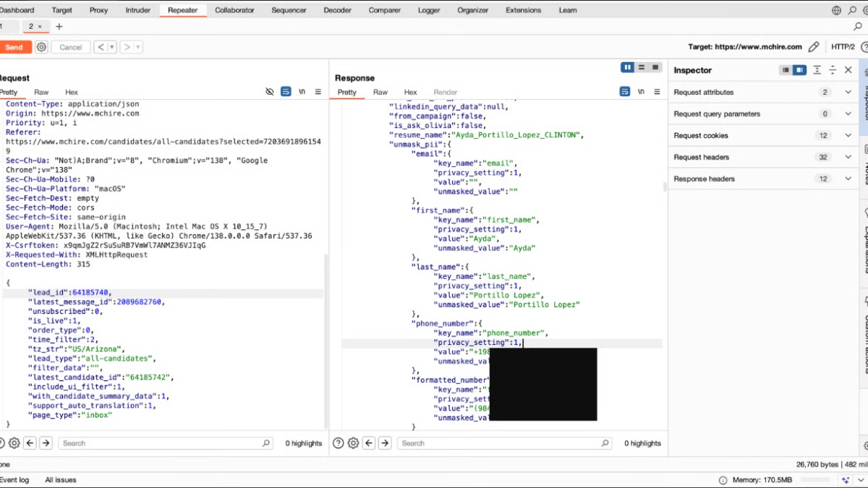Screen dimensions: 868x488
Task: Switch to the top/bottom stacked layout
Action: [642, 67]
